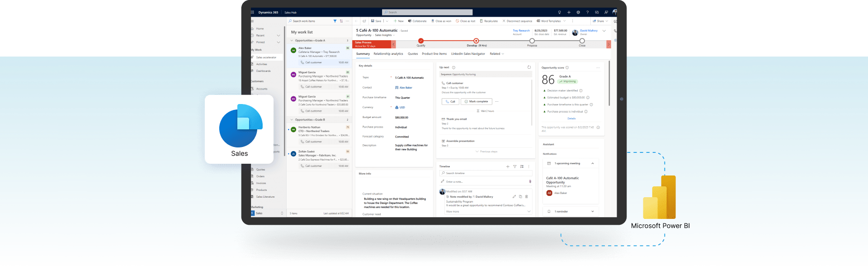Select the Qualify stage in sales process

pyautogui.click(x=421, y=41)
